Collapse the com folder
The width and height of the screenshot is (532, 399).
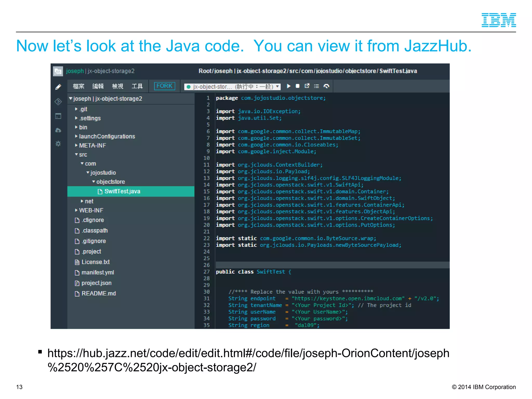82,163
